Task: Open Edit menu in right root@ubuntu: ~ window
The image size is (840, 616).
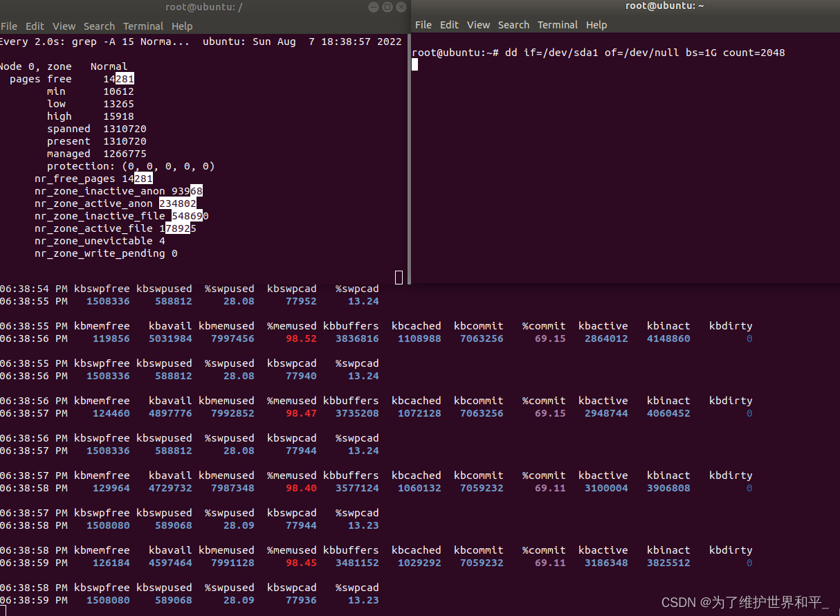Action: (x=449, y=25)
